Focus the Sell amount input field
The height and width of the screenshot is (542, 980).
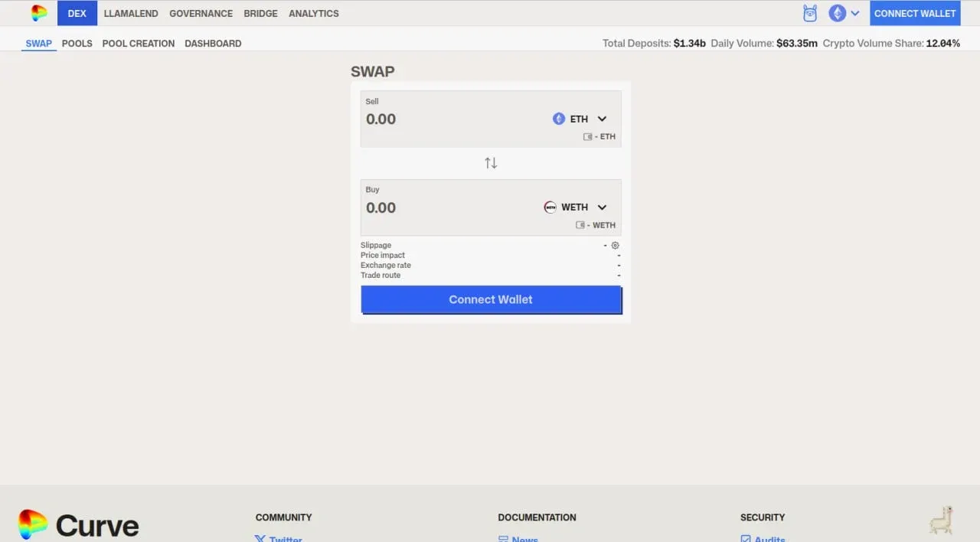(x=452, y=119)
